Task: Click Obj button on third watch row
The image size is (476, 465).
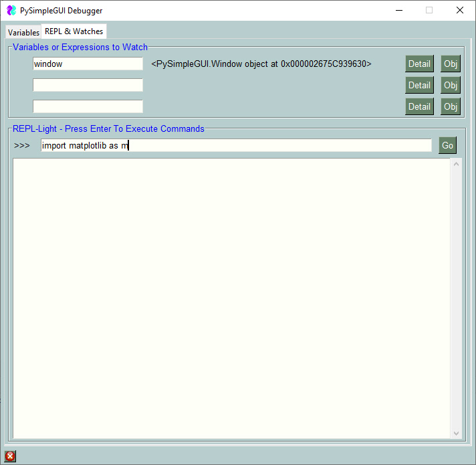Action: pyautogui.click(x=451, y=106)
